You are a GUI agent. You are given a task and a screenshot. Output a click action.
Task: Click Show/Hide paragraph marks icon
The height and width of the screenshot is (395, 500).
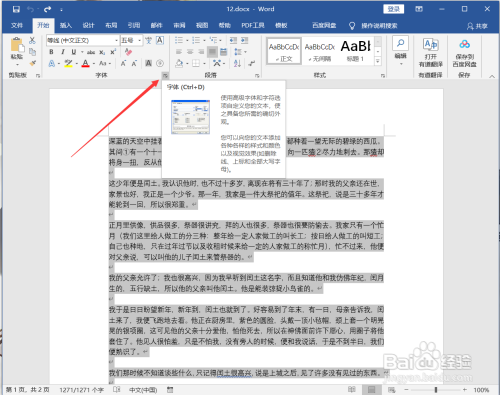(252, 63)
